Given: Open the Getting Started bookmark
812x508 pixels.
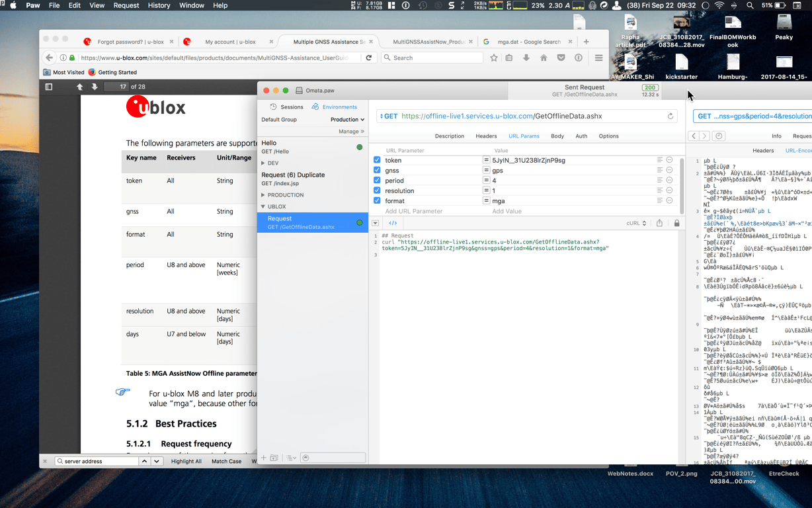Looking at the screenshot, I should [x=112, y=72].
